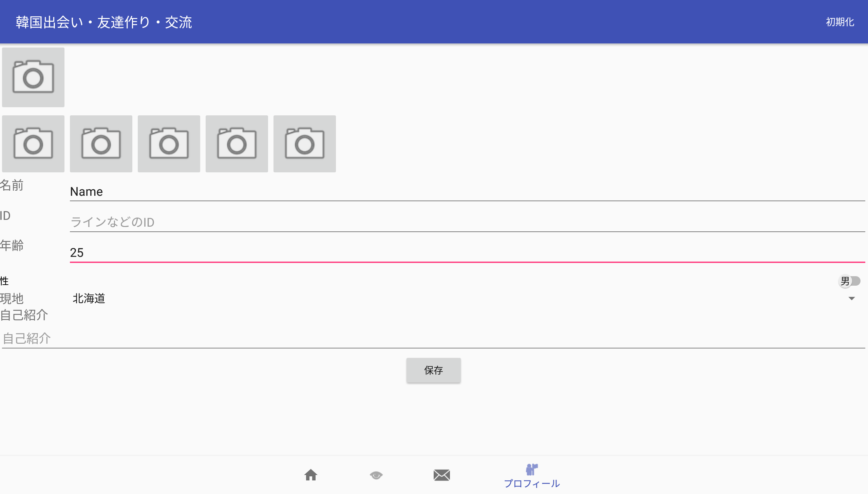Focus the 自己紹介 text input
The height and width of the screenshot is (494, 868).
pyautogui.click(x=433, y=338)
